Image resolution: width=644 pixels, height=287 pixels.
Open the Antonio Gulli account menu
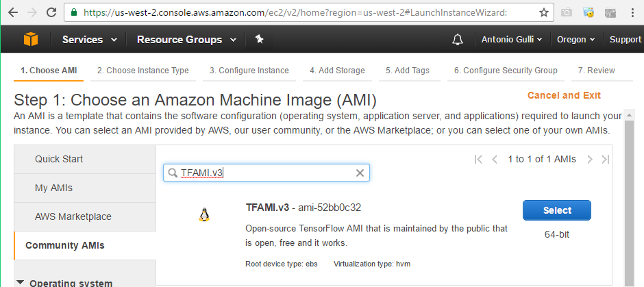[511, 40]
